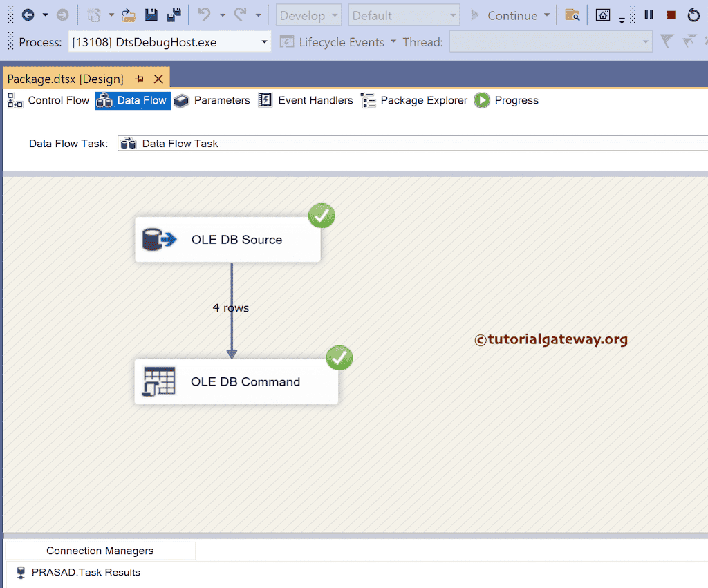Click the Pause debugging icon
The width and height of the screenshot is (708, 588).
tap(648, 14)
